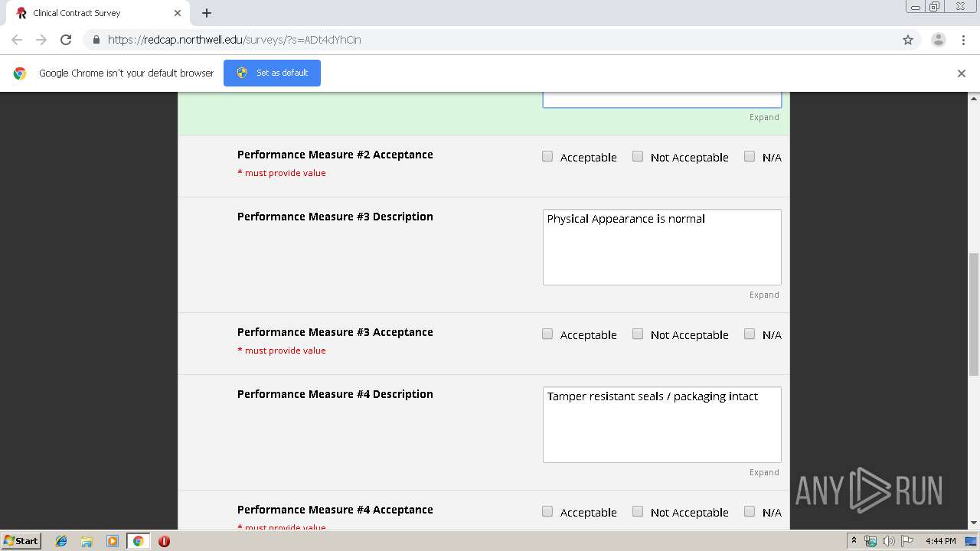
Task: Open the Chrome three-dot menu
Action: click(x=963, y=40)
